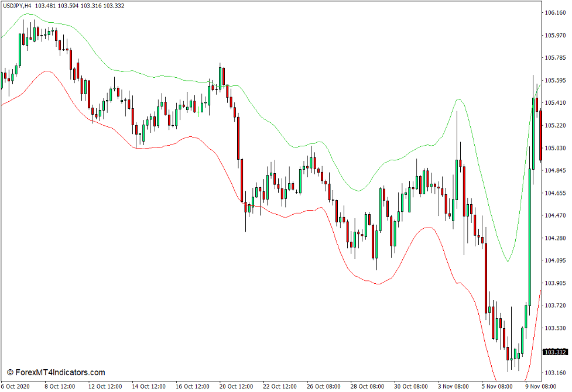Click the 20 Oct 12:00 time marker
Screen dimensions: 572x392
click(236, 386)
